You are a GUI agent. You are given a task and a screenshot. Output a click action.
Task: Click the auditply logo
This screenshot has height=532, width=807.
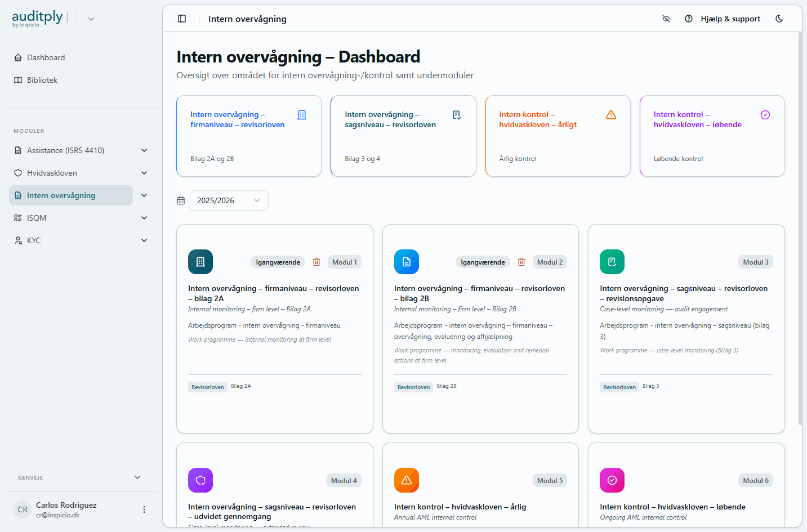point(37,19)
